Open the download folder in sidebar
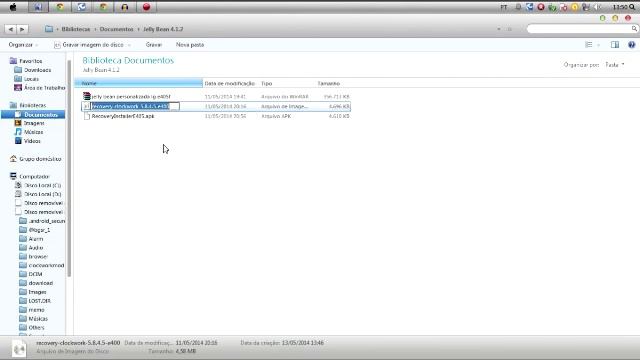Viewport: 640px width, 360px height. point(40,283)
